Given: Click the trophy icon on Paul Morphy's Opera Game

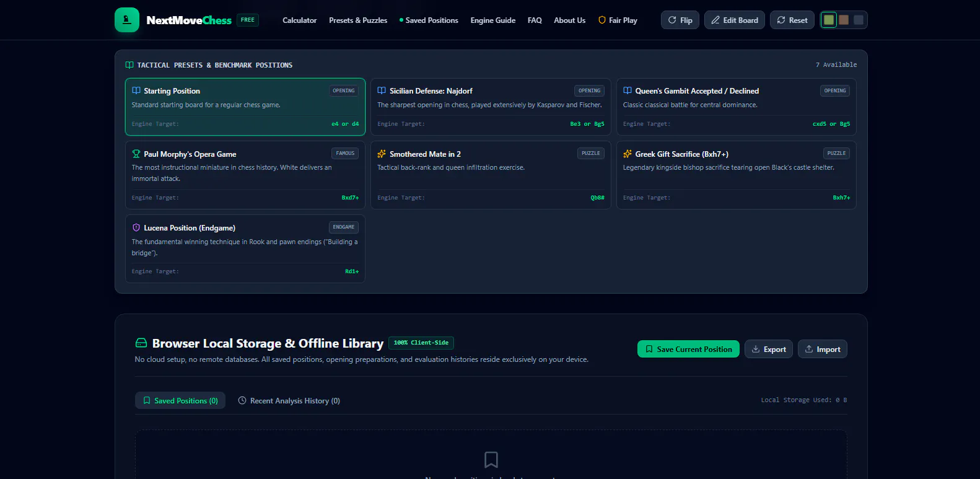Looking at the screenshot, I should [136, 154].
